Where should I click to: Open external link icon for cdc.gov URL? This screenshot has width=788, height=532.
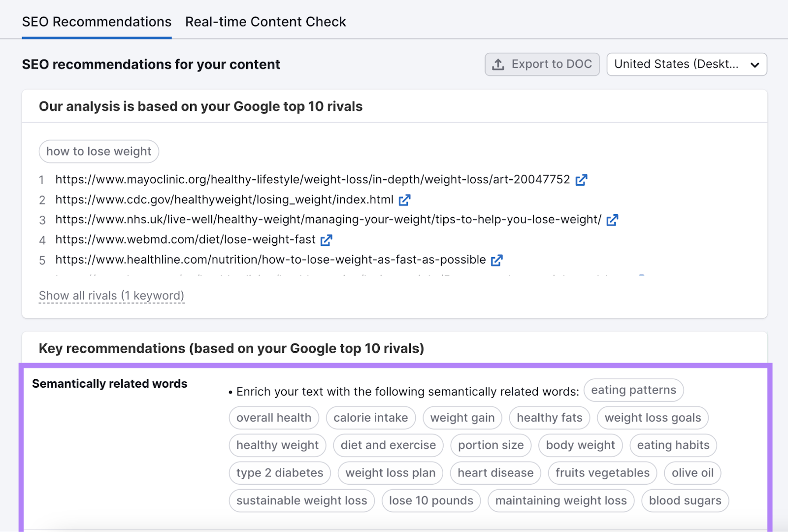coord(405,200)
